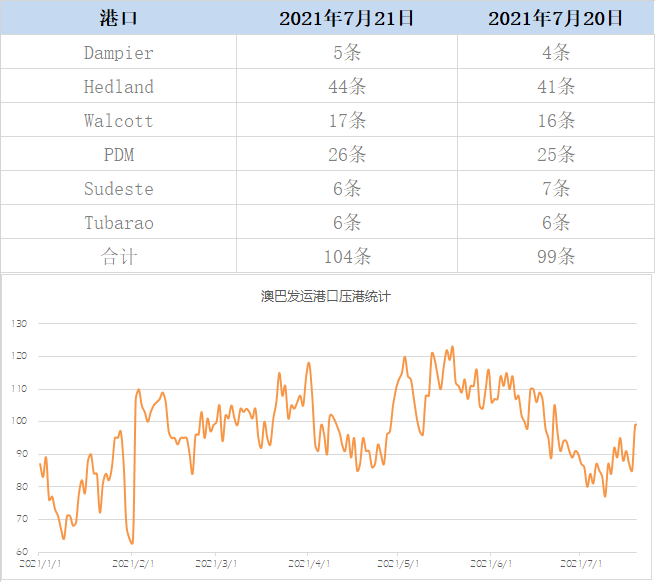Click the Walcott 17条 value
Viewport: 655px width, 582px height.
point(347,121)
